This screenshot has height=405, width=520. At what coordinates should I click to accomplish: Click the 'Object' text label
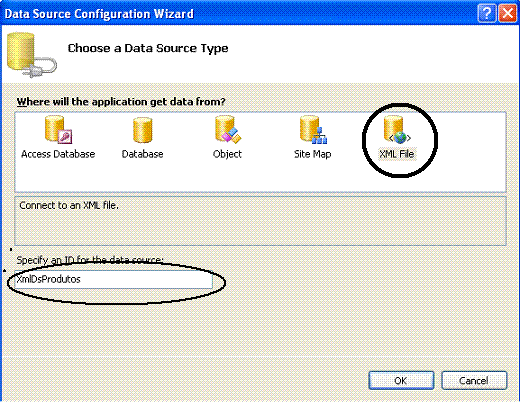coord(227,154)
